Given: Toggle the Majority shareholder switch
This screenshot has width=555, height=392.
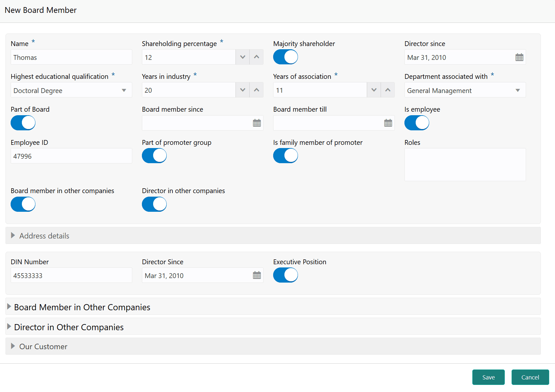Looking at the screenshot, I should click(x=285, y=57).
